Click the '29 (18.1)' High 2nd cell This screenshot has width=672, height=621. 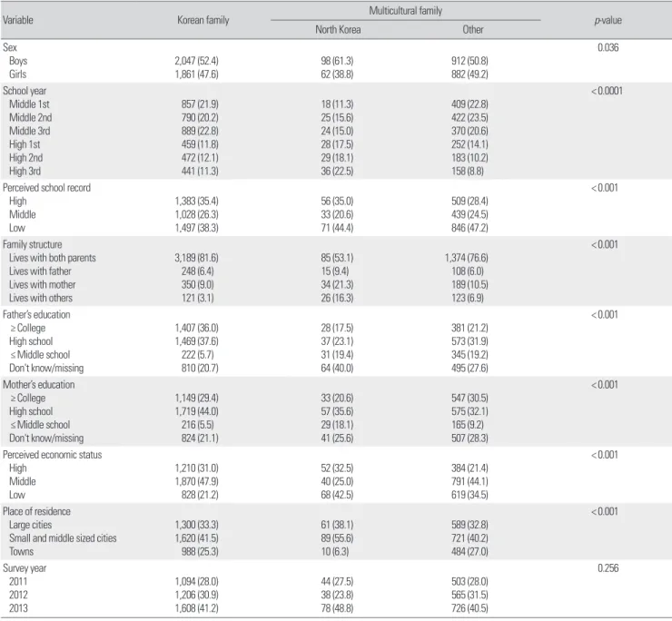[x=337, y=158]
